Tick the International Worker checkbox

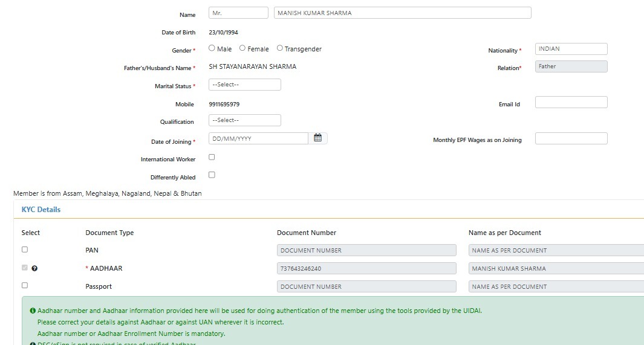pos(212,157)
